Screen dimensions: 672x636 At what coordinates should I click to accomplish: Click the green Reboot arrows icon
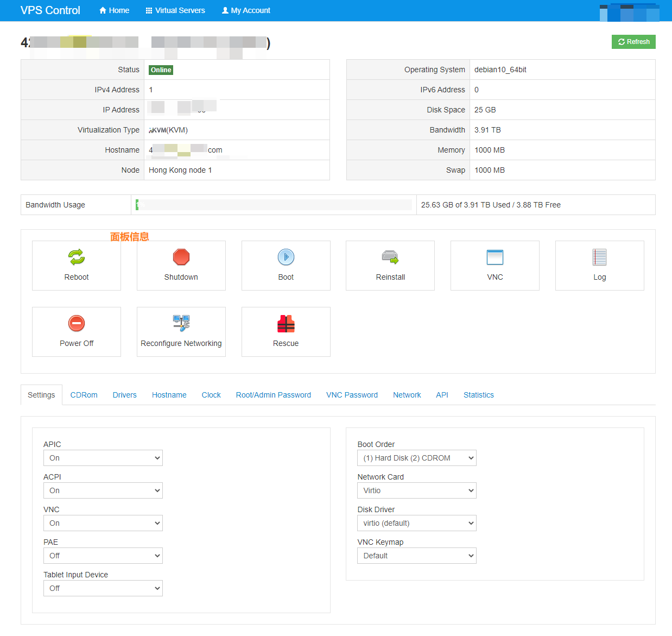click(x=77, y=257)
